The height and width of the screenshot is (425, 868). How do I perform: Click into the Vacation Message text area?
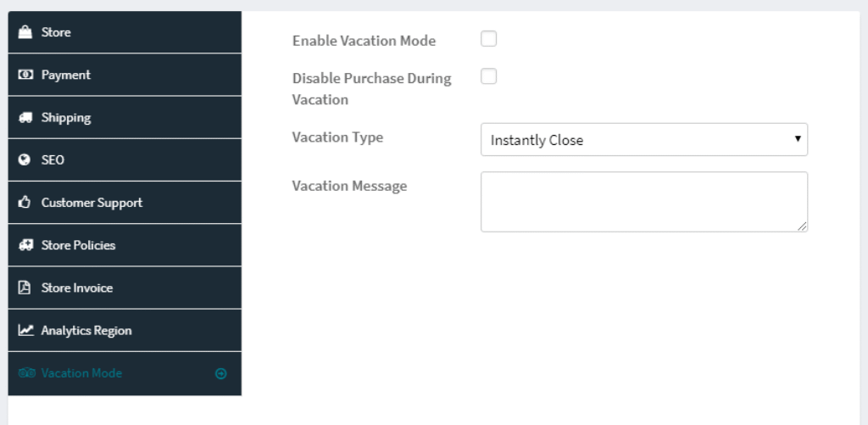pyautogui.click(x=644, y=202)
